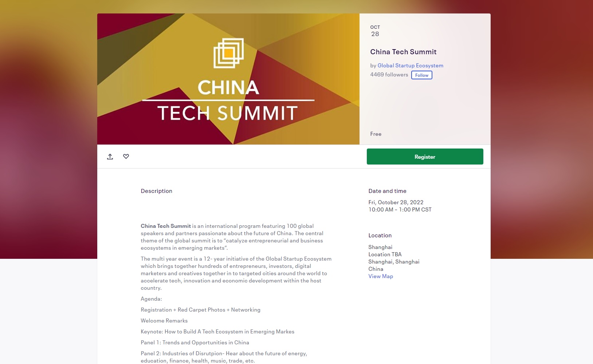Open the Location panel section
This screenshot has height=364, width=593.
tap(380, 235)
